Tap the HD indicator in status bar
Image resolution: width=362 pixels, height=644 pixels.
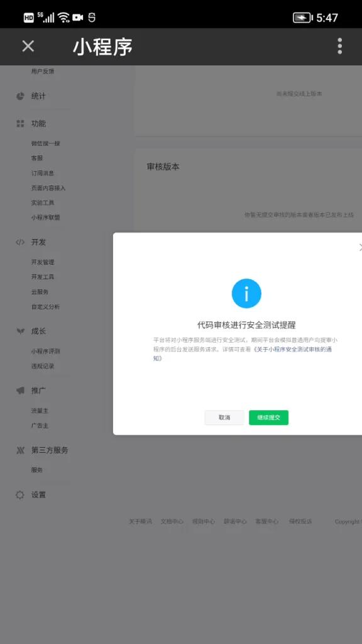(29, 17)
